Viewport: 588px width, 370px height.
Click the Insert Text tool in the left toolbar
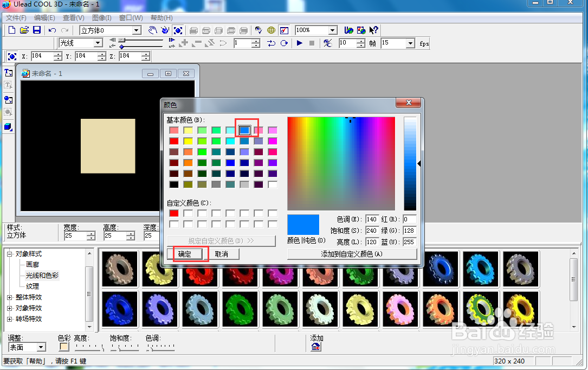tap(8, 72)
